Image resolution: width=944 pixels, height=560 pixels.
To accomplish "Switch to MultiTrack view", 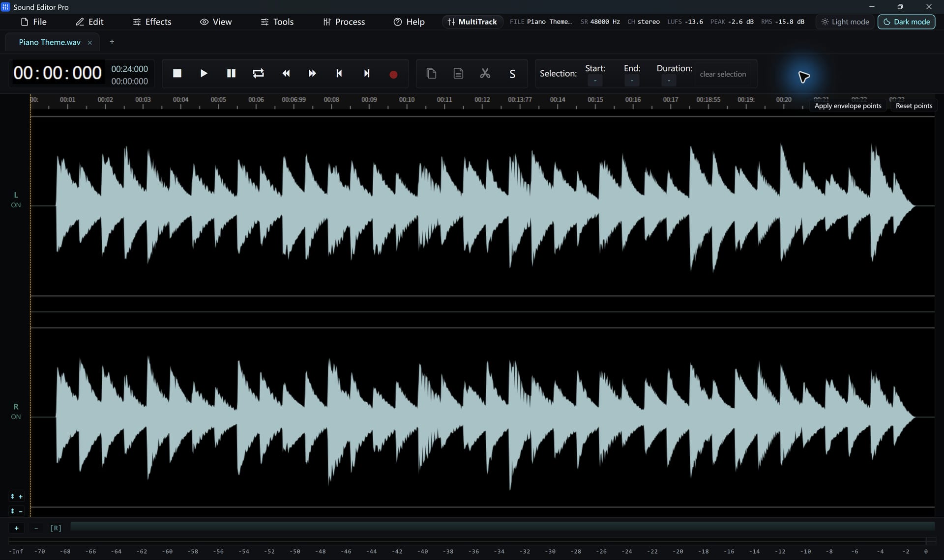I will pos(472,22).
